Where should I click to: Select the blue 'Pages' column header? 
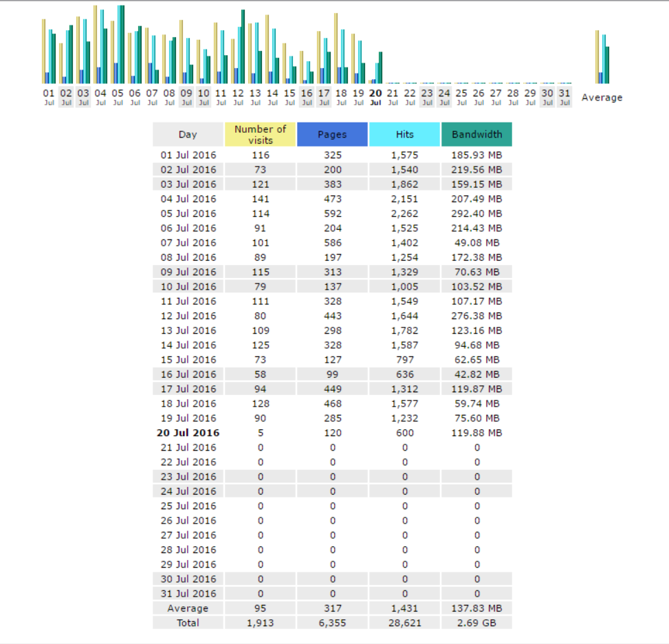(332, 135)
